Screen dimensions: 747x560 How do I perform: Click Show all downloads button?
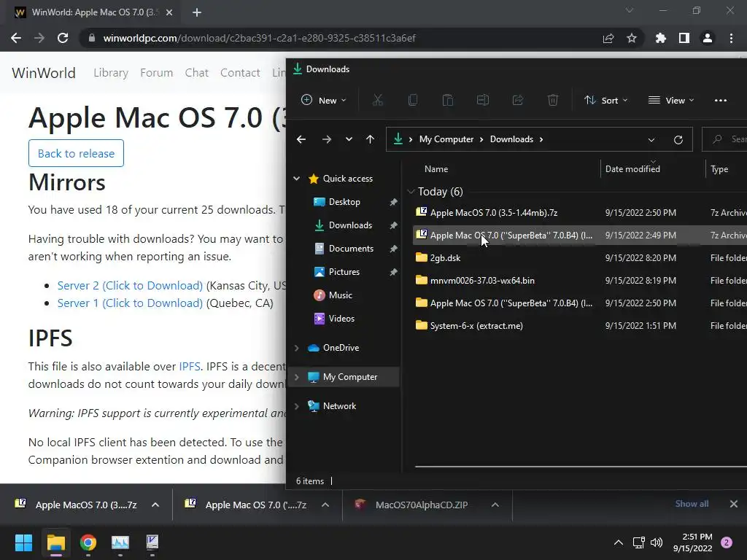692,504
